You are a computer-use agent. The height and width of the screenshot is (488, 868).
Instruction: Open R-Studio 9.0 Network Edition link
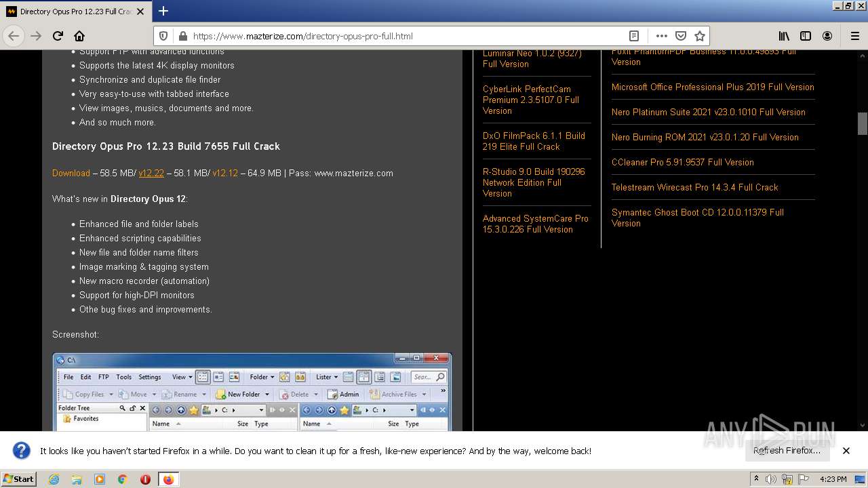click(x=534, y=182)
